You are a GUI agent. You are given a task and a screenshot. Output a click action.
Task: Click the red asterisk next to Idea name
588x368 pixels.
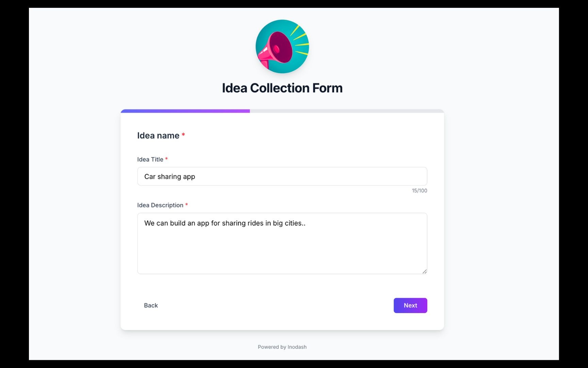[x=183, y=135]
